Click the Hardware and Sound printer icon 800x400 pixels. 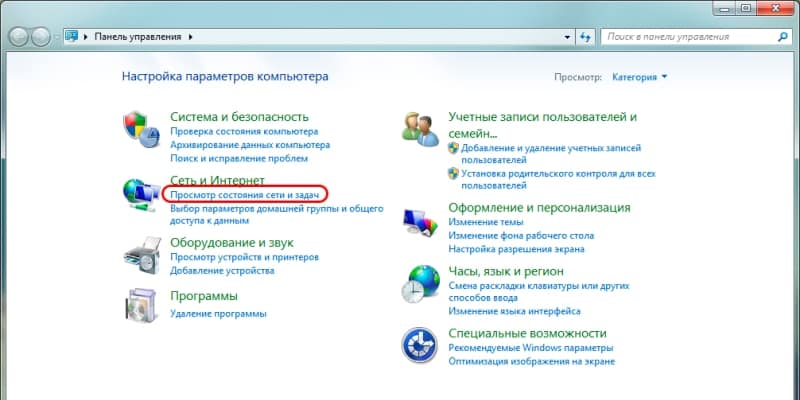tap(142, 255)
